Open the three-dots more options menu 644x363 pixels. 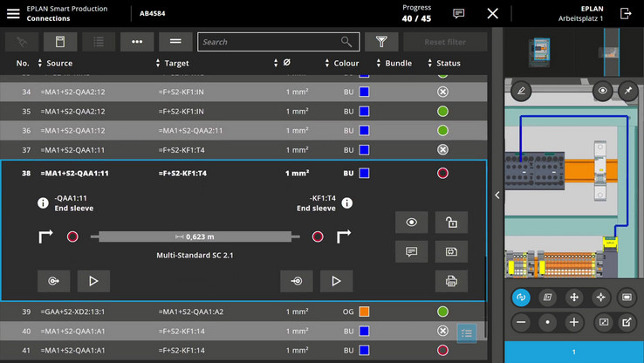coord(137,42)
